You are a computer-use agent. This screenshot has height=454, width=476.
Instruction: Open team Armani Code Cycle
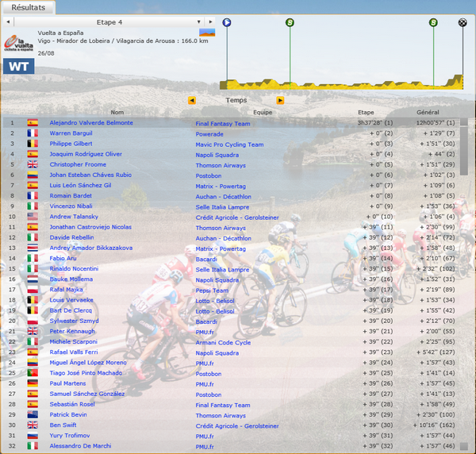(x=223, y=343)
